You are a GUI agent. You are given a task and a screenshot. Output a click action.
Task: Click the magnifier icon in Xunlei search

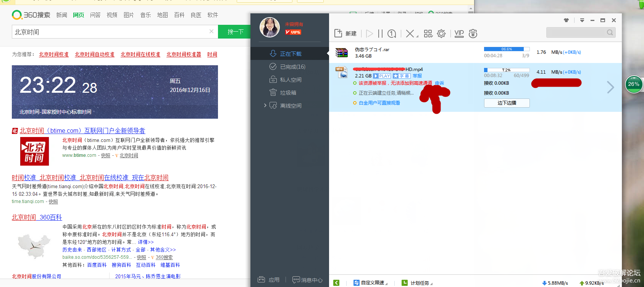pyautogui.click(x=610, y=32)
